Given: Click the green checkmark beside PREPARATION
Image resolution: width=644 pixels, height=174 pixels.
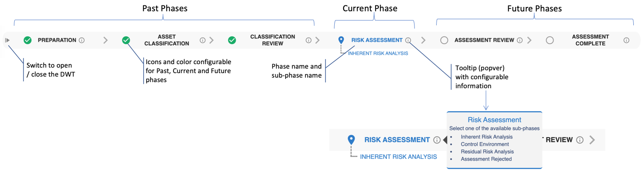Looking at the screenshot, I should [27, 40].
